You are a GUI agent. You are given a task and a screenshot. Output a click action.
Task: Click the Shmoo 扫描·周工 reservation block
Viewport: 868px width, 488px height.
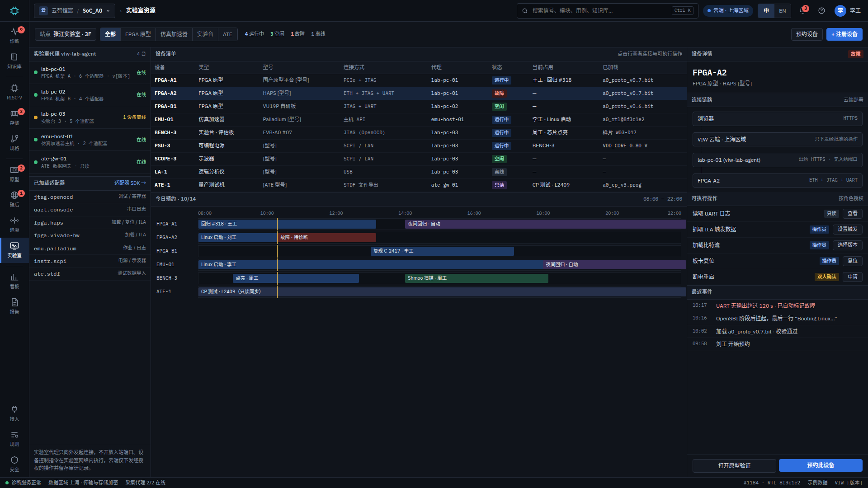(476, 278)
